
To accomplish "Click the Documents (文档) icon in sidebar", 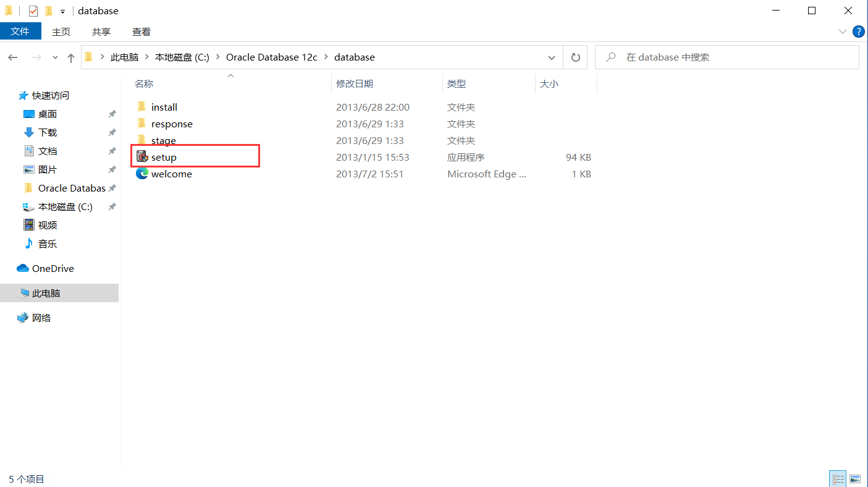I will click(x=28, y=151).
